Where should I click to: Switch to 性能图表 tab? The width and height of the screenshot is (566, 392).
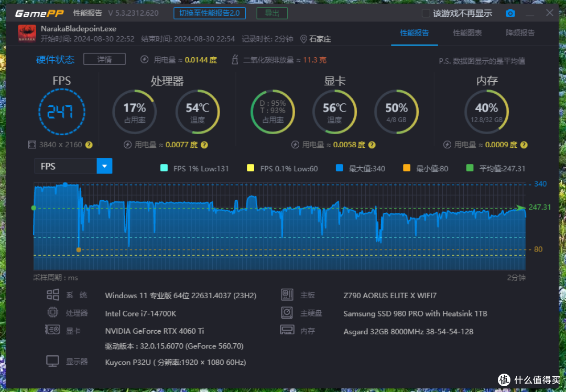coord(467,33)
